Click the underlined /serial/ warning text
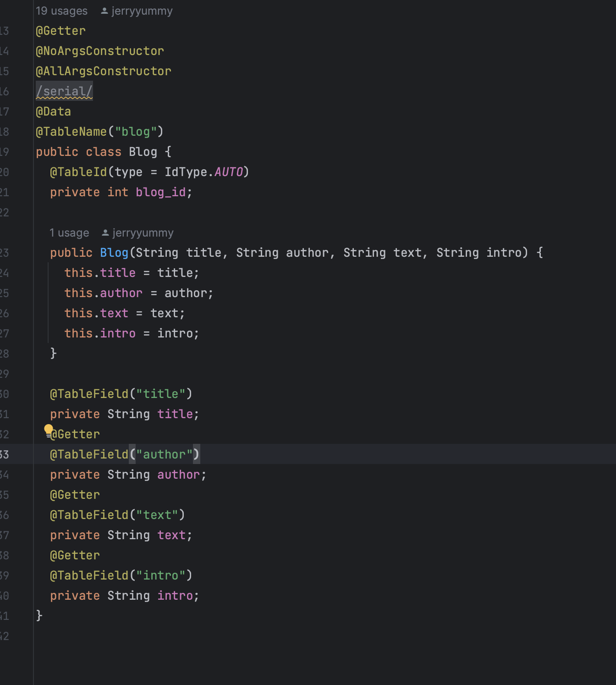 64,91
